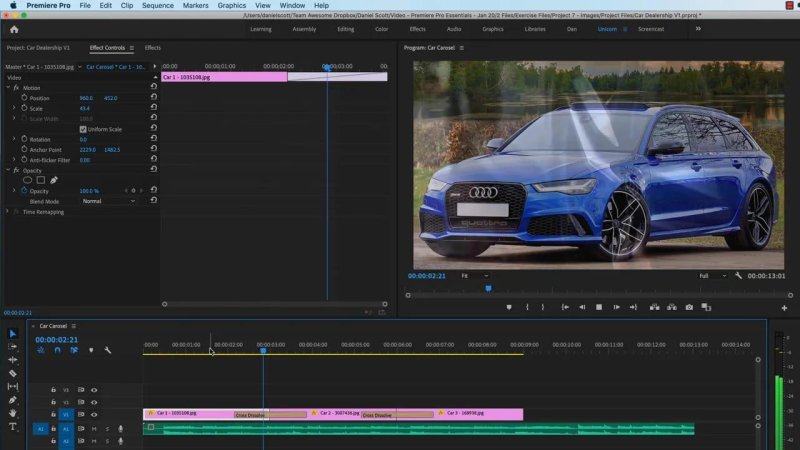Uncheck the Uniform Scale checkbox
Viewport: 800px width, 450px height.
[x=83, y=129]
